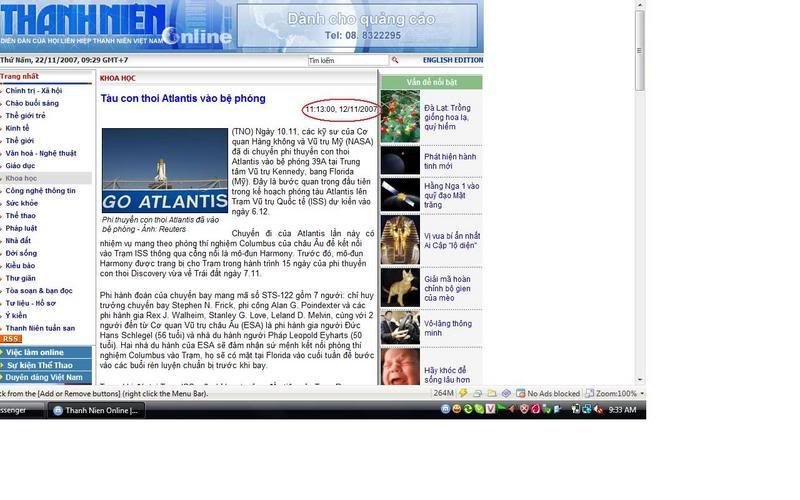Open Chính trị - Xã hội section
The width and height of the screenshot is (800, 500).
coord(34,91)
